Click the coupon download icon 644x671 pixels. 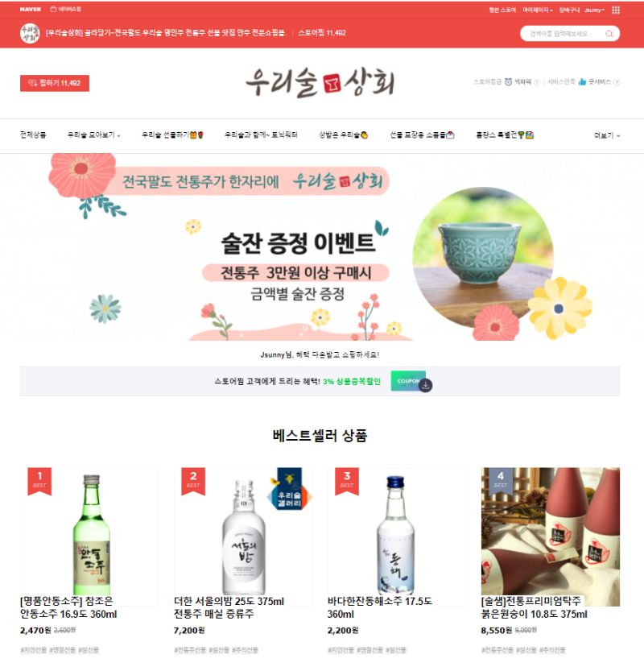(x=425, y=385)
